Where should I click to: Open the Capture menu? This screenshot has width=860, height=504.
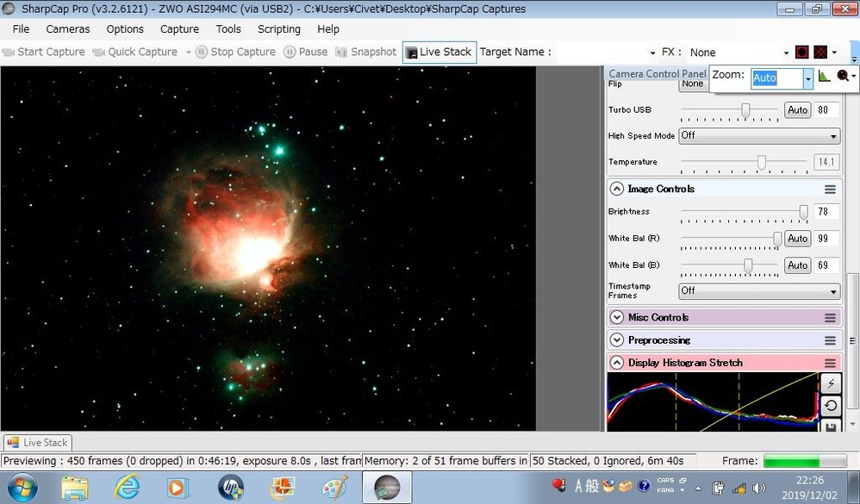(179, 29)
